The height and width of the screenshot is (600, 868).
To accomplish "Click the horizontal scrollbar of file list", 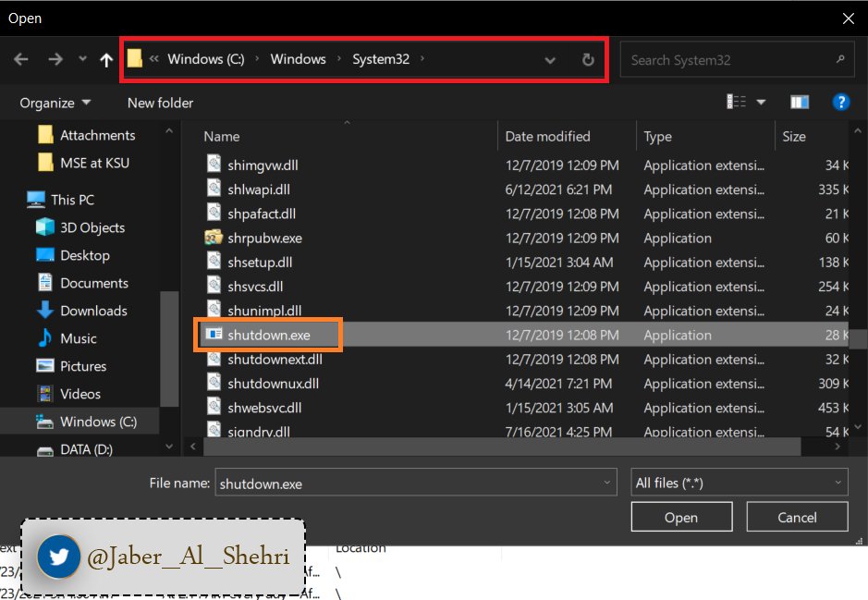I will pyautogui.click(x=502, y=447).
